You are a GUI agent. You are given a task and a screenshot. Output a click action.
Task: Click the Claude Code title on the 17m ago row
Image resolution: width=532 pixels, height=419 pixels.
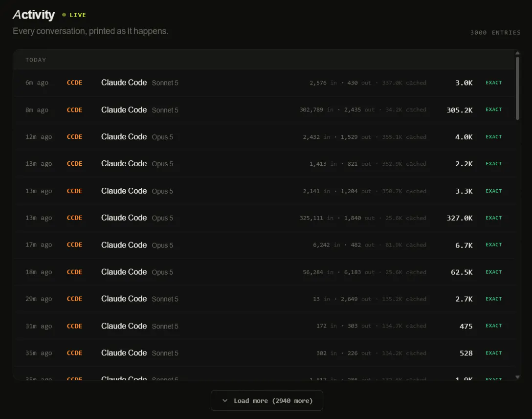coord(124,245)
